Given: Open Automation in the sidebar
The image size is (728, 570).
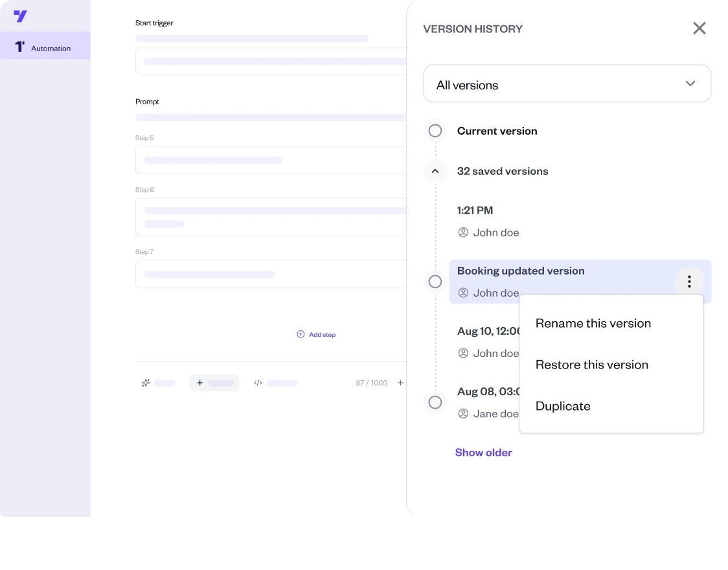Looking at the screenshot, I should tap(45, 48).
